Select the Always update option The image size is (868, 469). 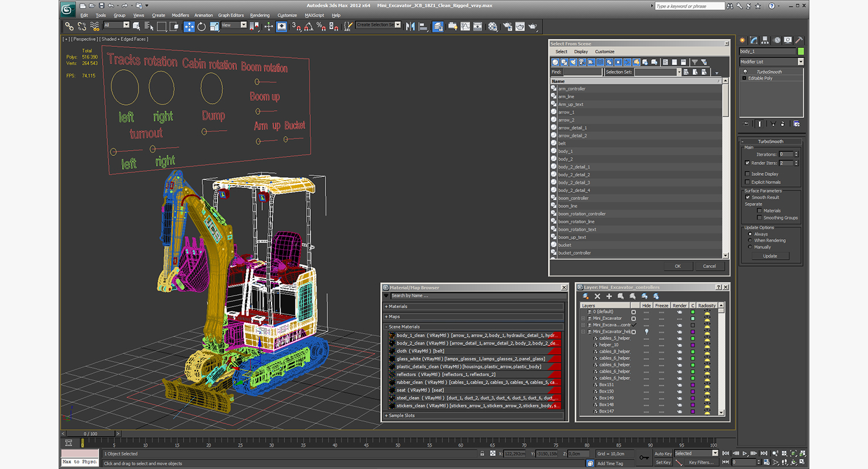pos(750,234)
